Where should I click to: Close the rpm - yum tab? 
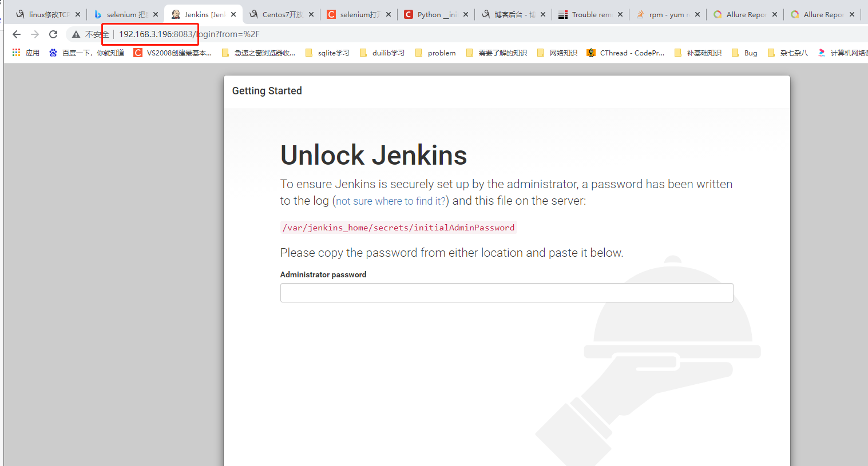tap(697, 14)
